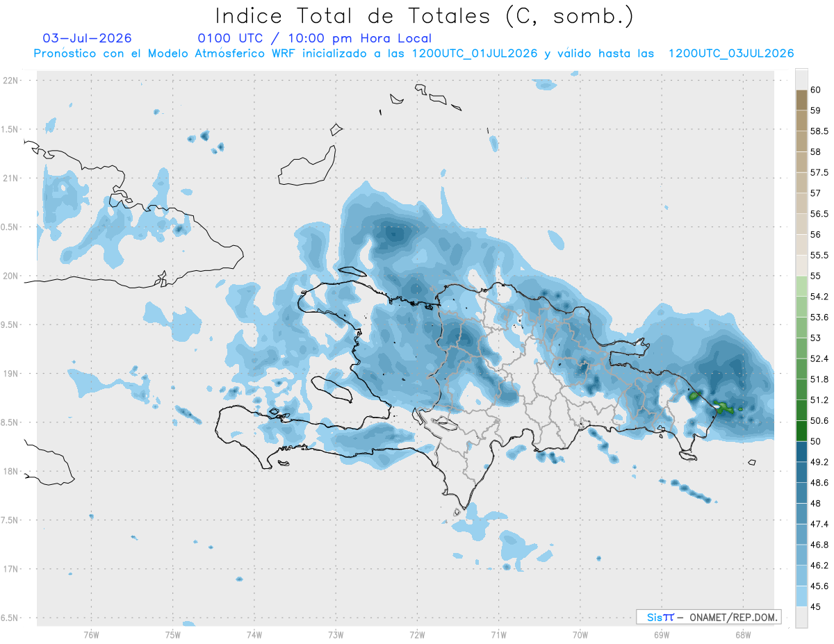Screen dimensions: 834x644
Task: Click the date label "03-Jul-2026"
Action: click(87, 39)
